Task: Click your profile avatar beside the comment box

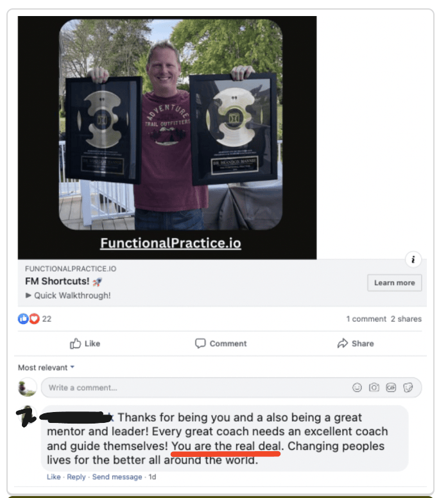Action: [28, 387]
